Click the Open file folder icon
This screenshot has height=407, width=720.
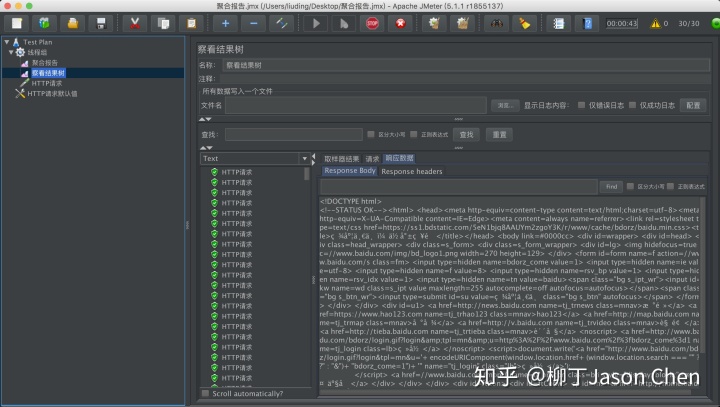[x=73, y=23]
